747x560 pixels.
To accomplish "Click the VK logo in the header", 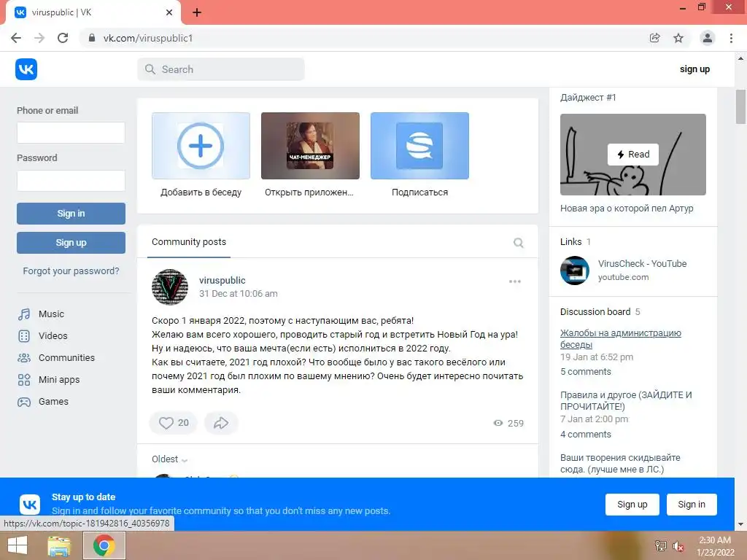I will pos(26,69).
